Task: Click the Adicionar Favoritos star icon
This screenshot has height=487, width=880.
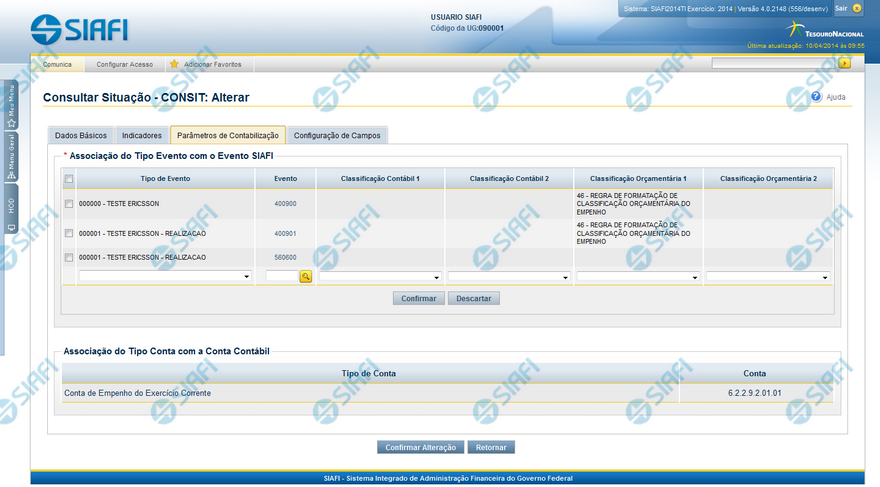Action: 174,64
